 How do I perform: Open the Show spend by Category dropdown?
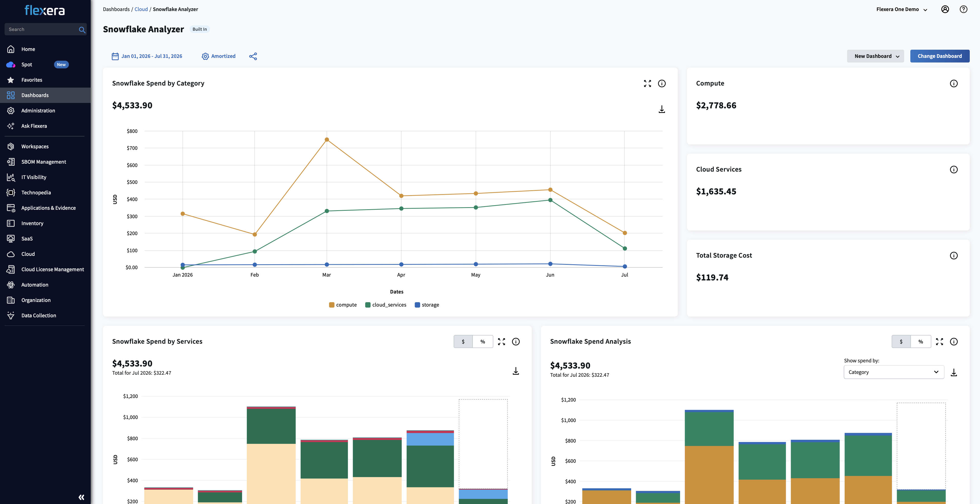pyautogui.click(x=894, y=372)
